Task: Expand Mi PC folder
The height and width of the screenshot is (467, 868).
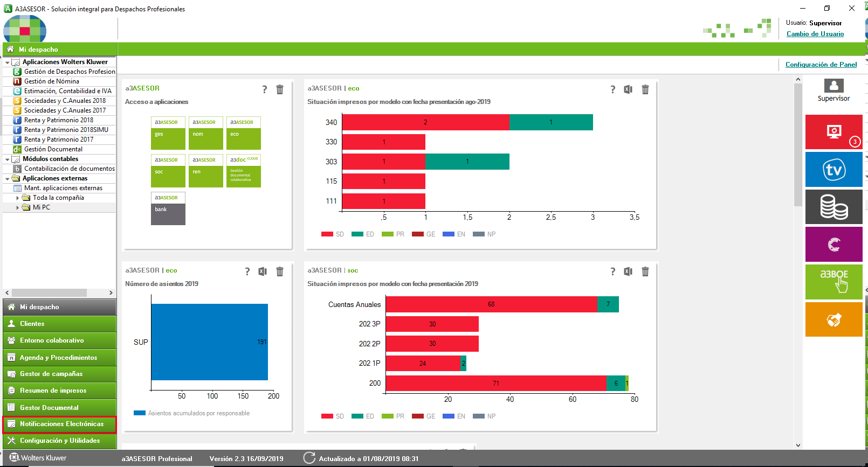Action: tap(17, 207)
